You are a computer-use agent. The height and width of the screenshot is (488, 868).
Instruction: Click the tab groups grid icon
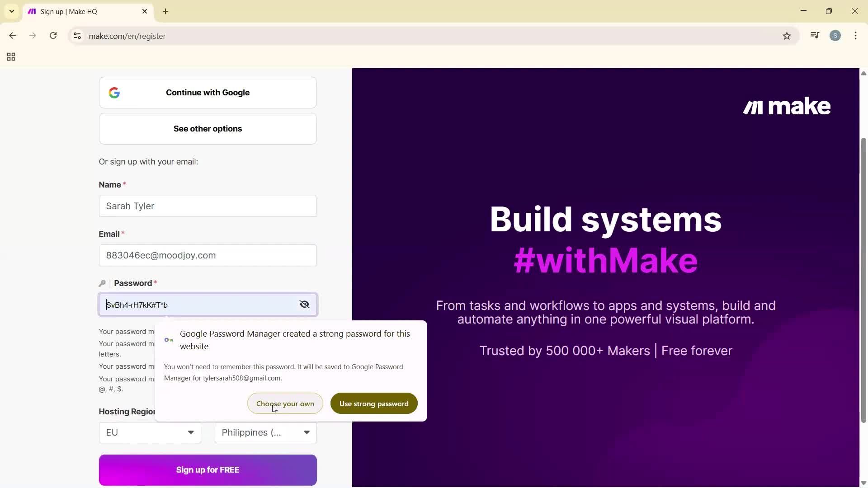[x=10, y=56]
